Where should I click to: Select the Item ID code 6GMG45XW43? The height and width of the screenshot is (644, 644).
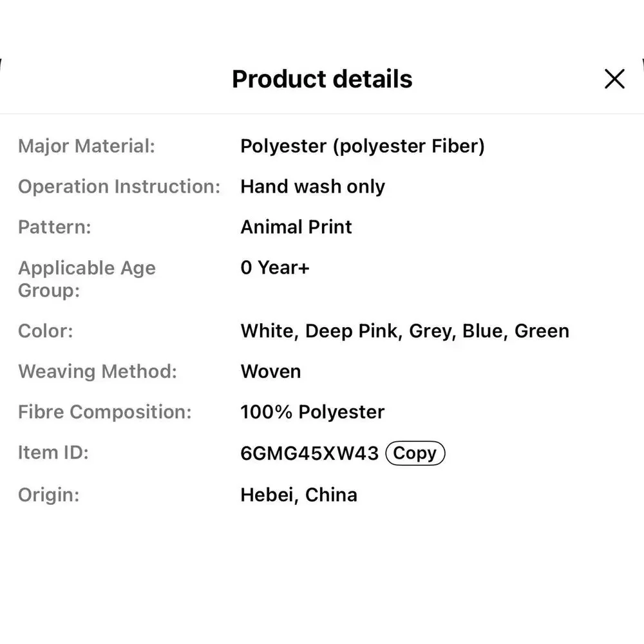(x=309, y=453)
